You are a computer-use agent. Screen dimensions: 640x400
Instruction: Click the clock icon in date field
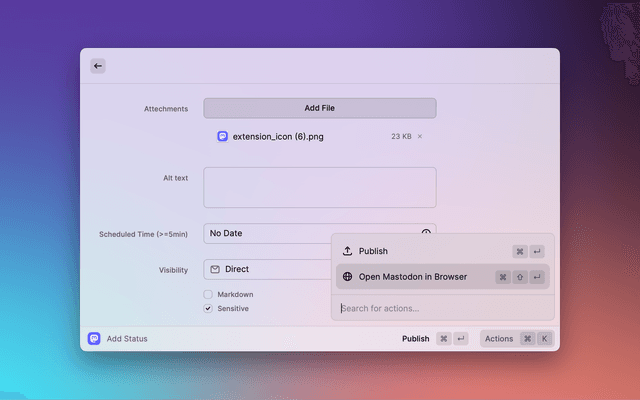(425, 233)
